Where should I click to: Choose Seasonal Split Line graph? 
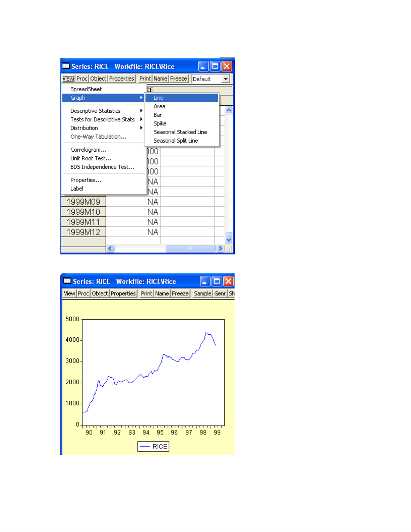click(182, 141)
